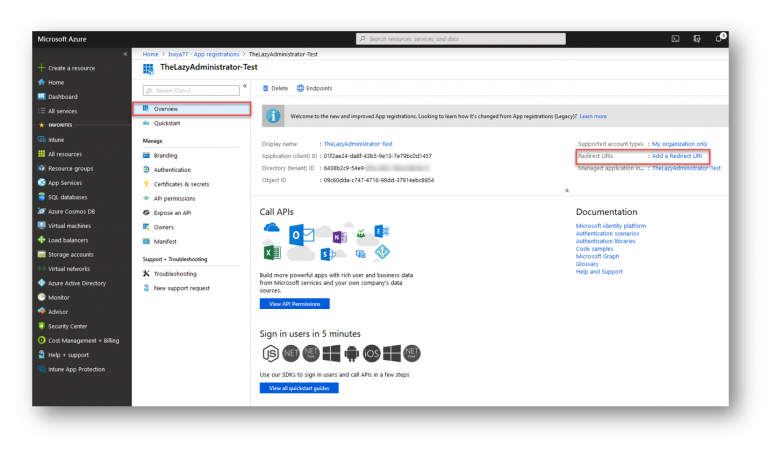
Task: Open Authentication libraries documentation link
Action: point(606,241)
